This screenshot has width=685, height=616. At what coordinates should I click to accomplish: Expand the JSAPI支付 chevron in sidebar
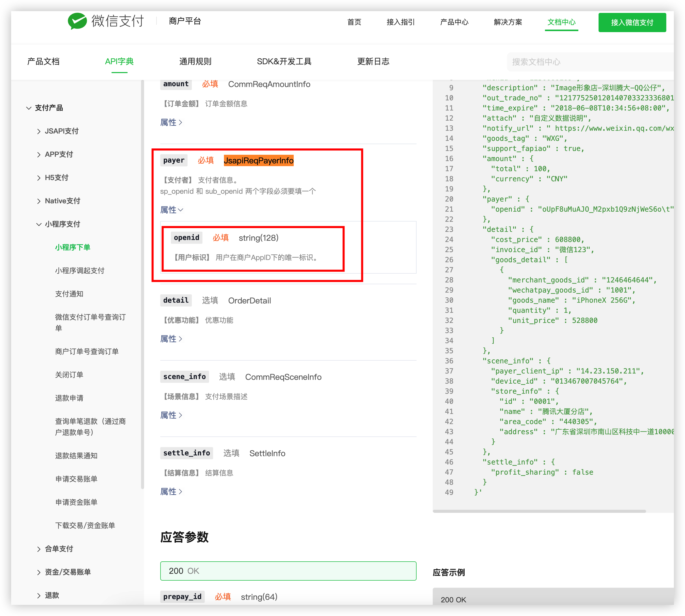point(39,131)
